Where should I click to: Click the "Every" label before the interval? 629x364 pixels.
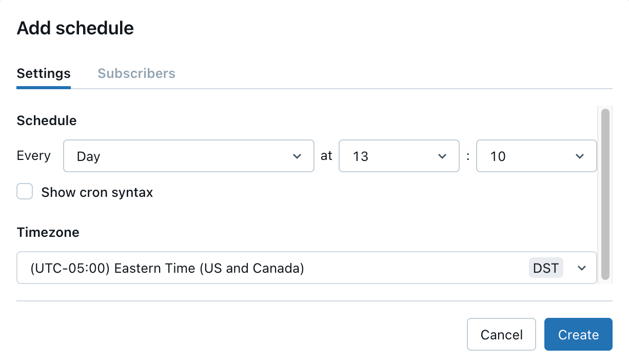click(34, 155)
